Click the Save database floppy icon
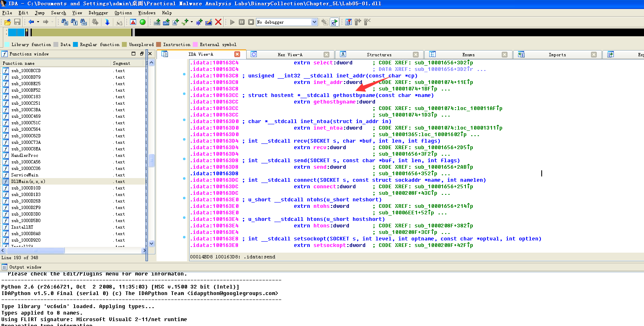 click(17, 22)
